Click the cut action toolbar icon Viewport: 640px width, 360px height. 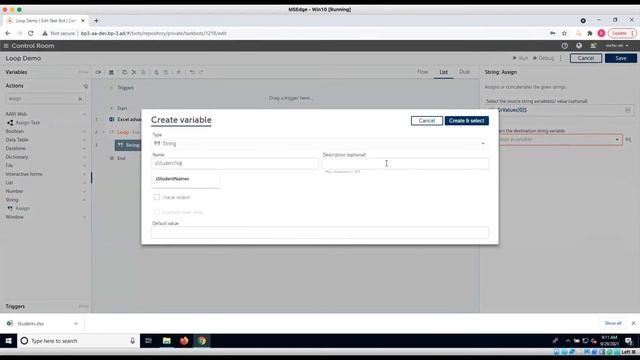tap(134, 72)
